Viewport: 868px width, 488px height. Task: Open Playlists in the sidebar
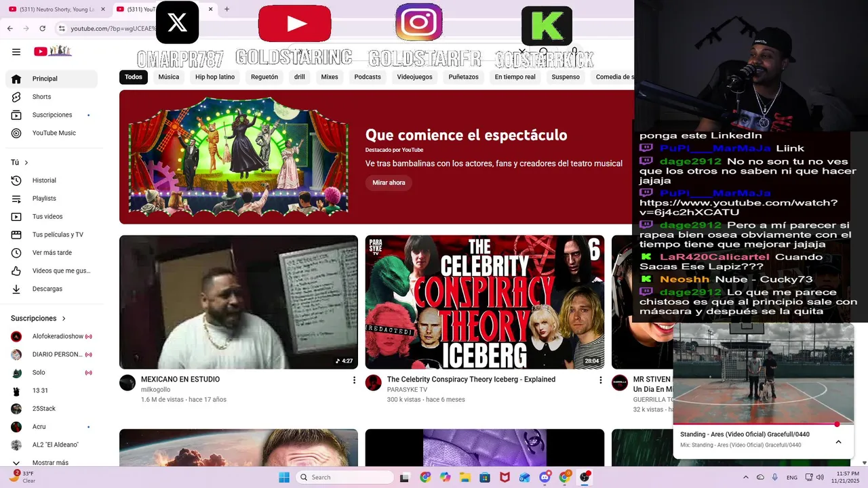click(x=52, y=199)
